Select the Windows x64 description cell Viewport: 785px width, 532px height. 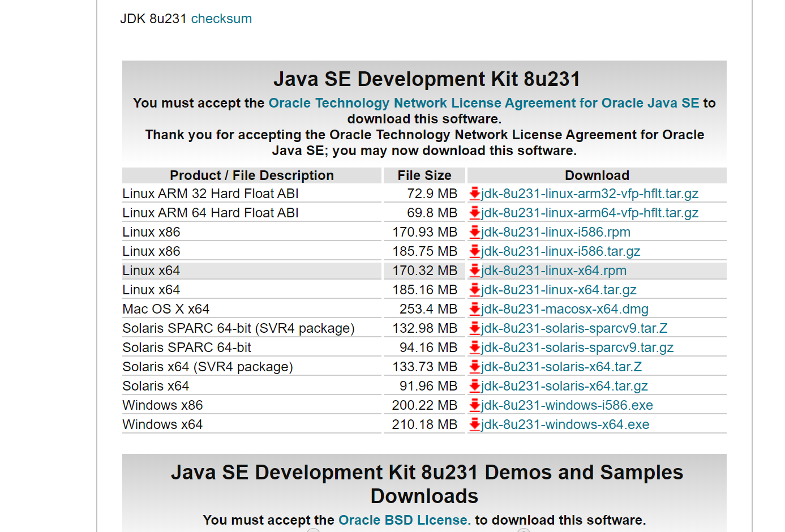click(252, 424)
